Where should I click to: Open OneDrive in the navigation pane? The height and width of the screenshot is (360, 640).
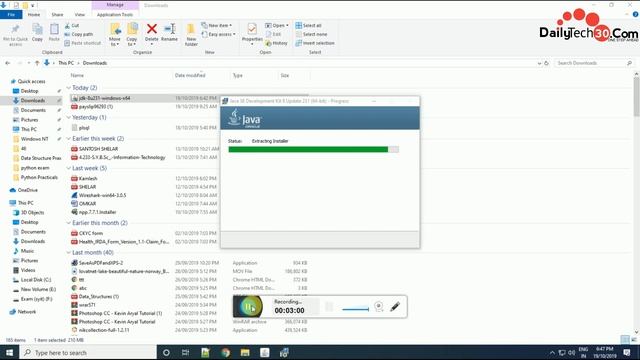[28, 190]
